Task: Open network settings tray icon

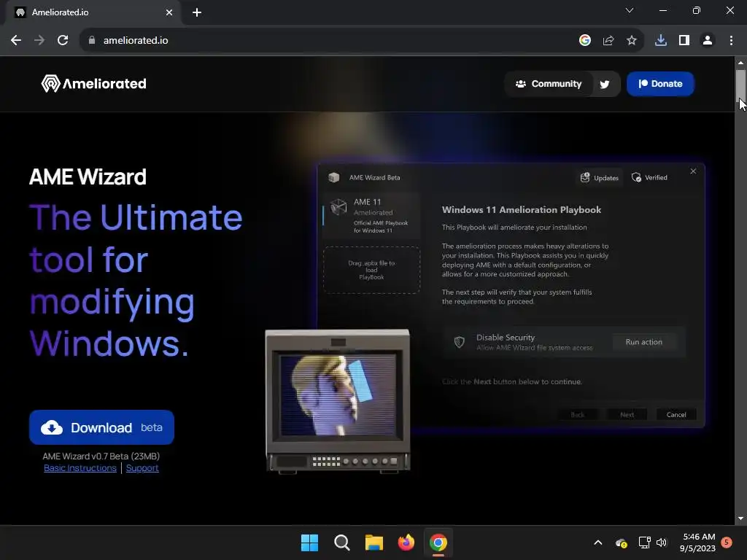Action: click(x=644, y=542)
